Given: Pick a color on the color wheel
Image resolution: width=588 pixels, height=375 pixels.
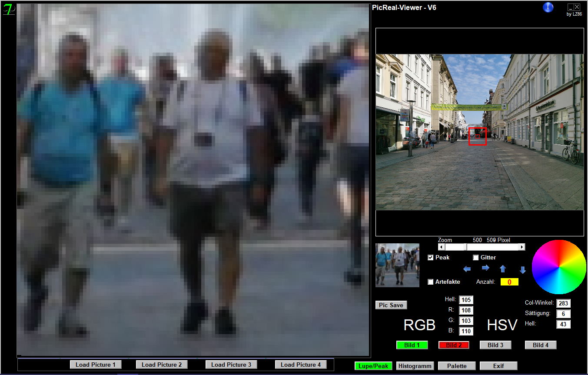Looking at the screenshot, I should pyautogui.click(x=559, y=267).
